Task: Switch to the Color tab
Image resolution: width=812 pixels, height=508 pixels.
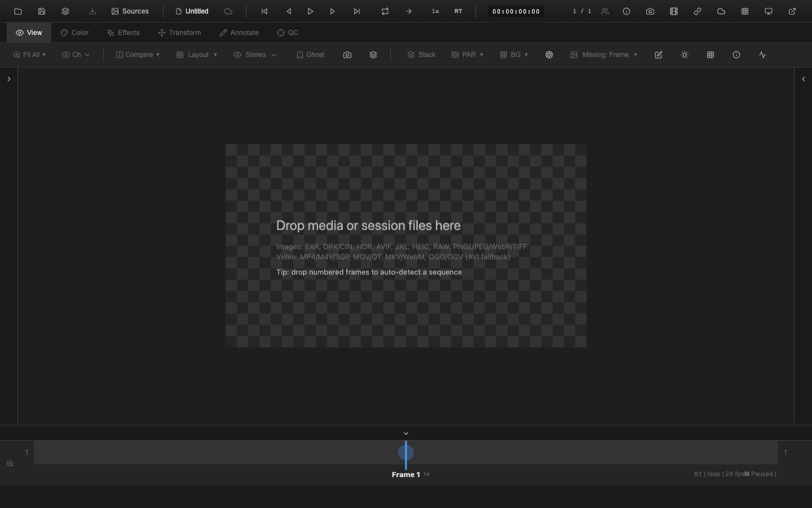Action: [74, 33]
